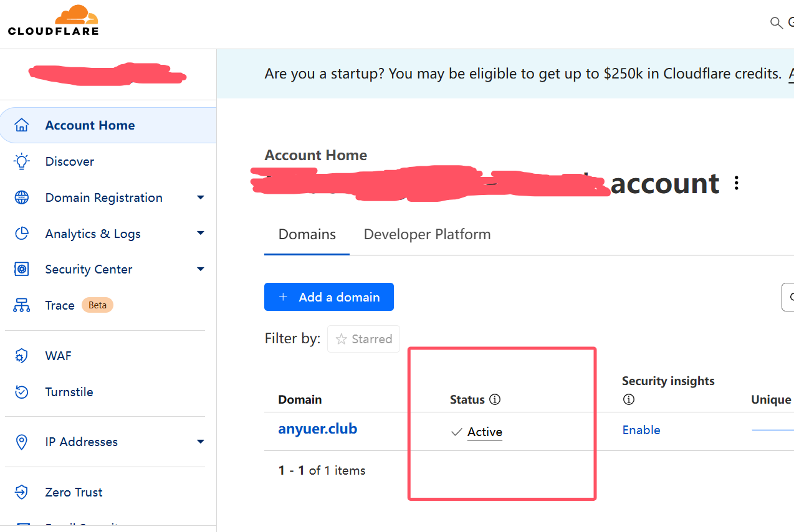The width and height of the screenshot is (794, 532).
Task: Click the Zero Trust shield icon
Action: point(21,492)
